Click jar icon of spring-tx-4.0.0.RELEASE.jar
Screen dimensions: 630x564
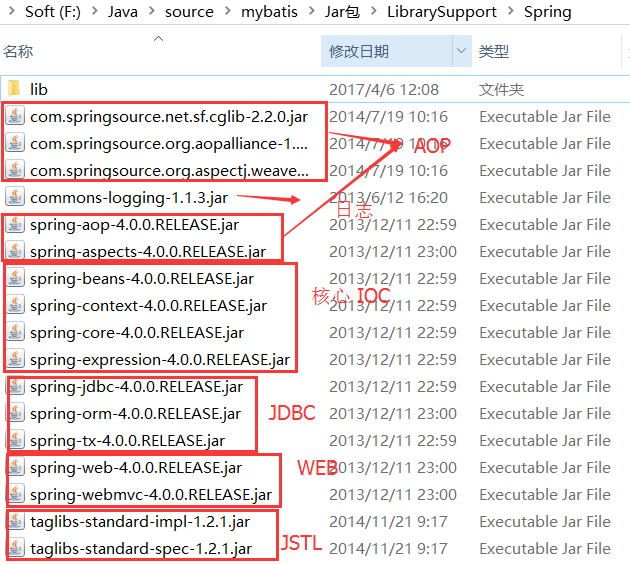click(15, 440)
